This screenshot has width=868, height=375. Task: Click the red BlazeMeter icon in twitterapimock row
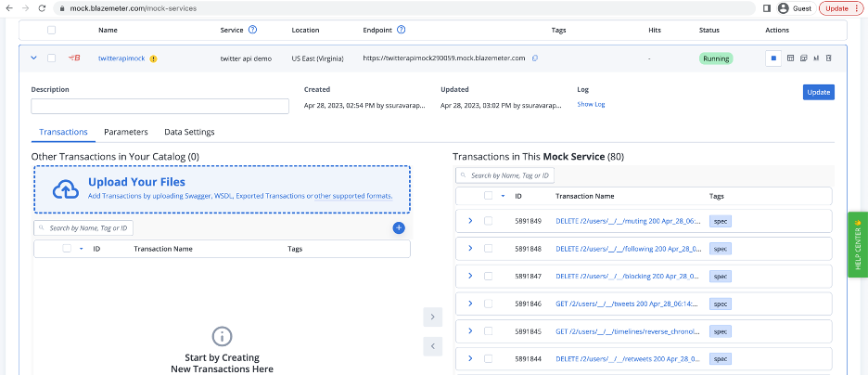pyautogui.click(x=74, y=58)
